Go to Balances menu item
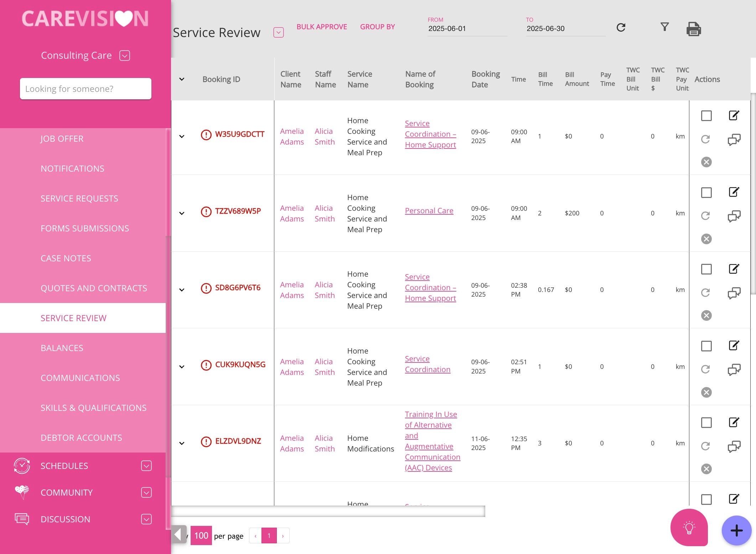The height and width of the screenshot is (554, 756). pyautogui.click(x=62, y=348)
